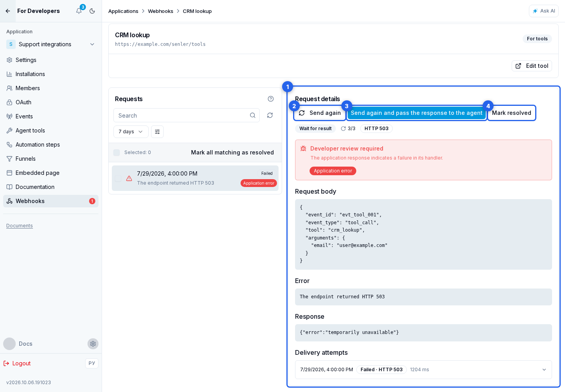This screenshot has width=565, height=392.
Task: Click the Embedded page icon
Action: pyautogui.click(x=9, y=173)
